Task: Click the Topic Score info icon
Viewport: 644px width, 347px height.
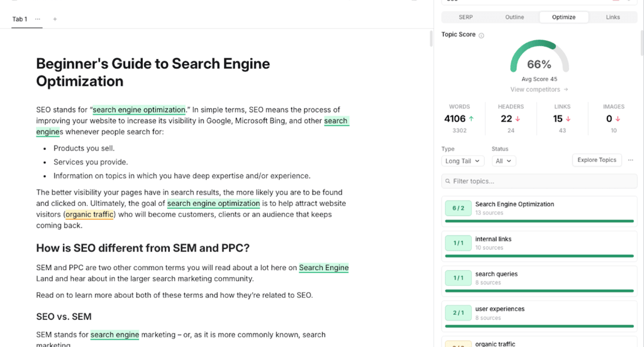Action: click(x=481, y=35)
